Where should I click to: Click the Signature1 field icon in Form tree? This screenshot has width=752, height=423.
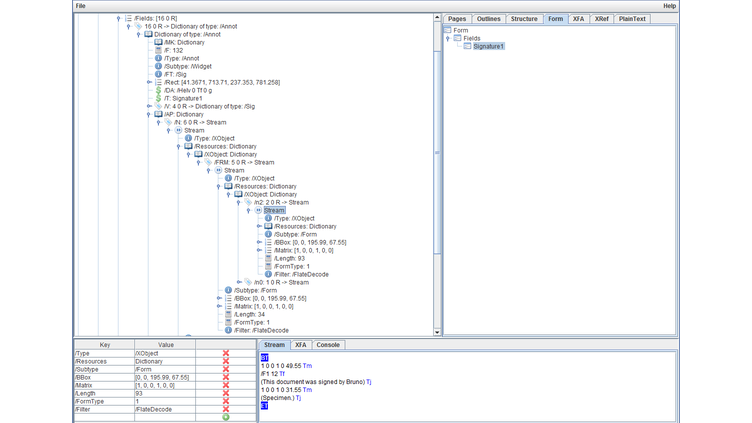pos(467,46)
